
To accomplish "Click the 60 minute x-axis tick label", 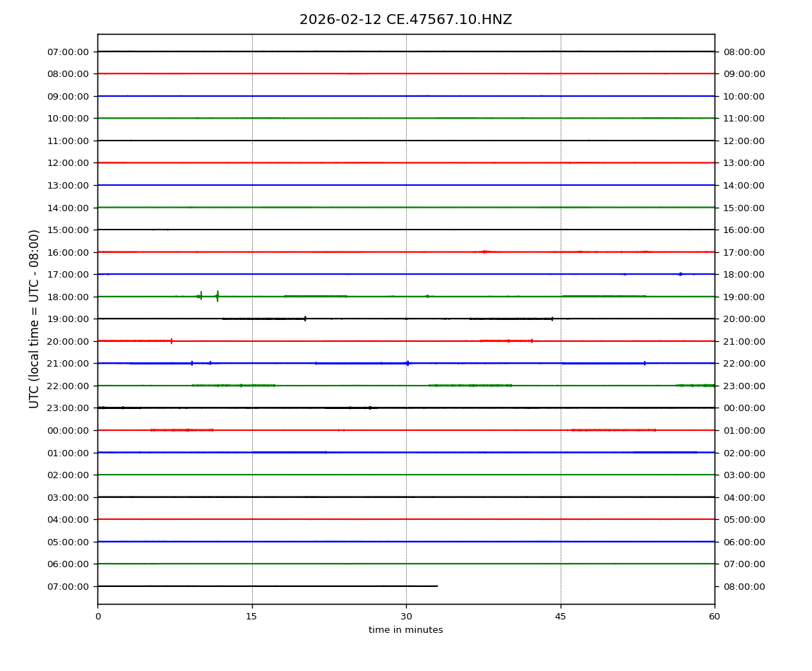I will click(x=715, y=617).
